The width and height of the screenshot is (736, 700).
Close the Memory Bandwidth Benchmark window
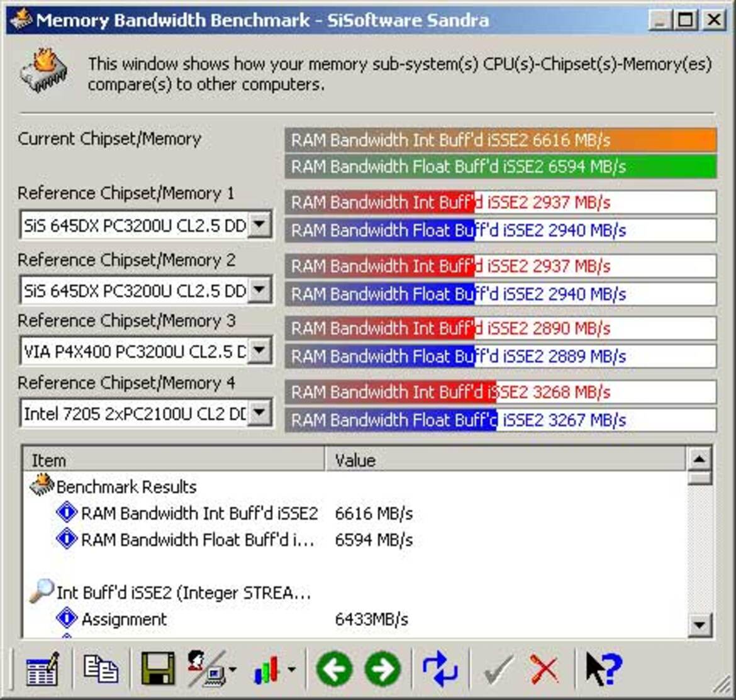click(x=714, y=19)
